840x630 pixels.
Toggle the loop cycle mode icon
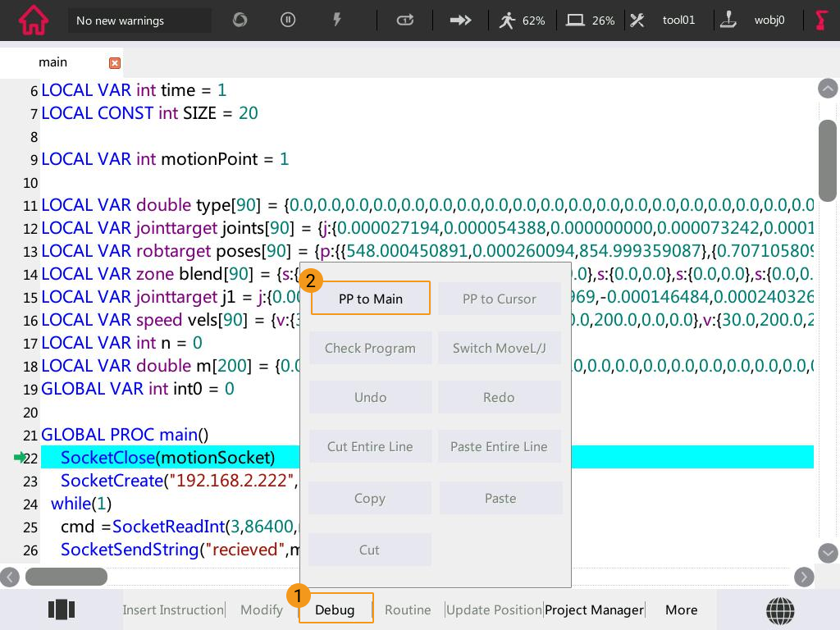405,20
